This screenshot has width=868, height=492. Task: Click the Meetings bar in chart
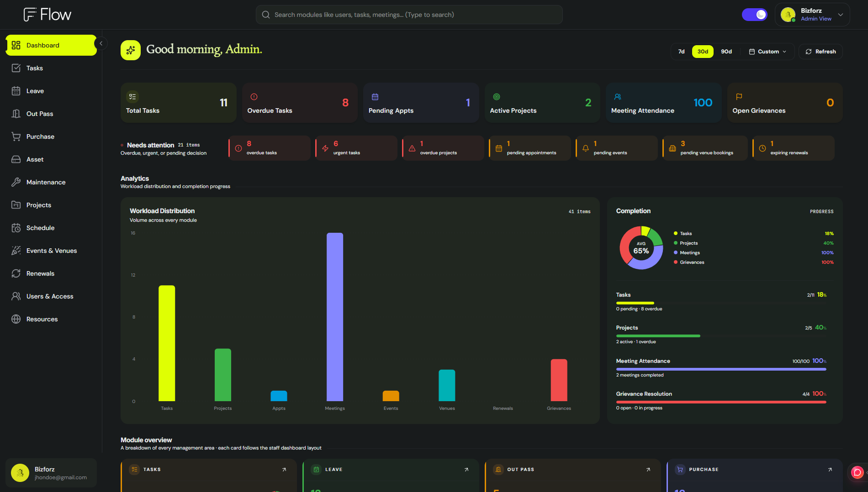pos(335,317)
